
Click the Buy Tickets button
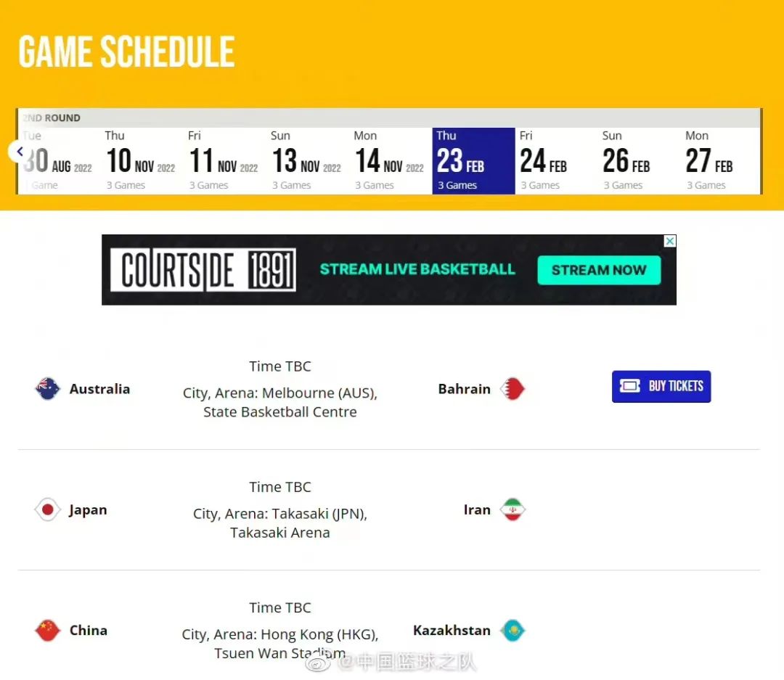[661, 387]
